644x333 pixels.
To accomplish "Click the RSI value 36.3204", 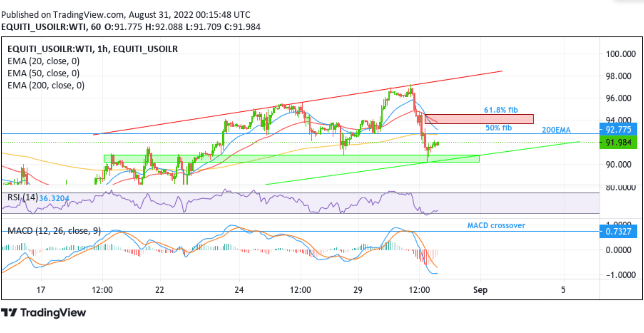I will 54,198.
